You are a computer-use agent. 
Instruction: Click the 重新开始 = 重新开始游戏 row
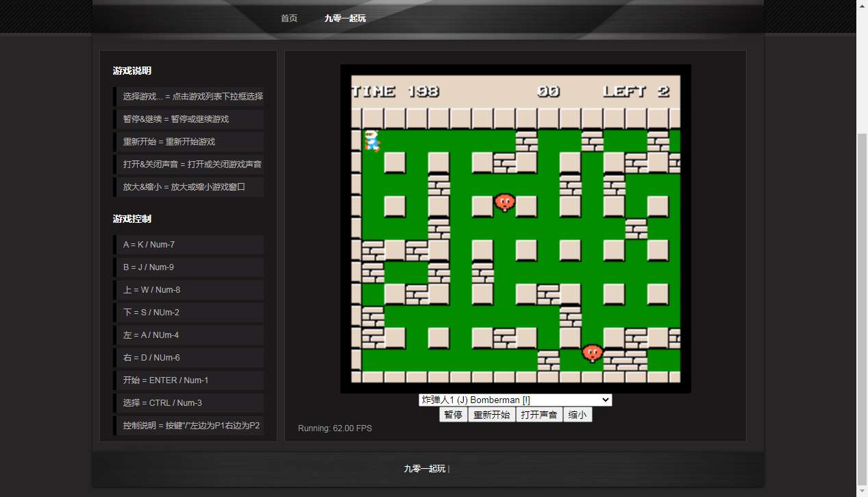(188, 142)
